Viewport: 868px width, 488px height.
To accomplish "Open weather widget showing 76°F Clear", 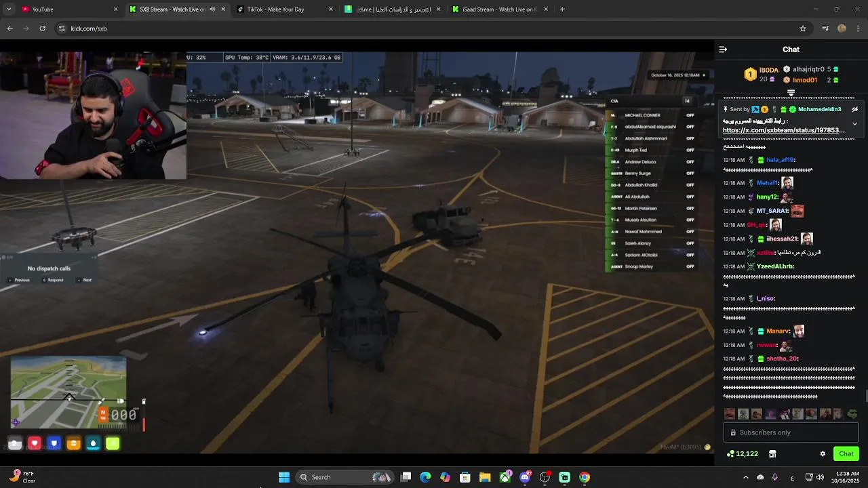I will (x=22, y=477).
